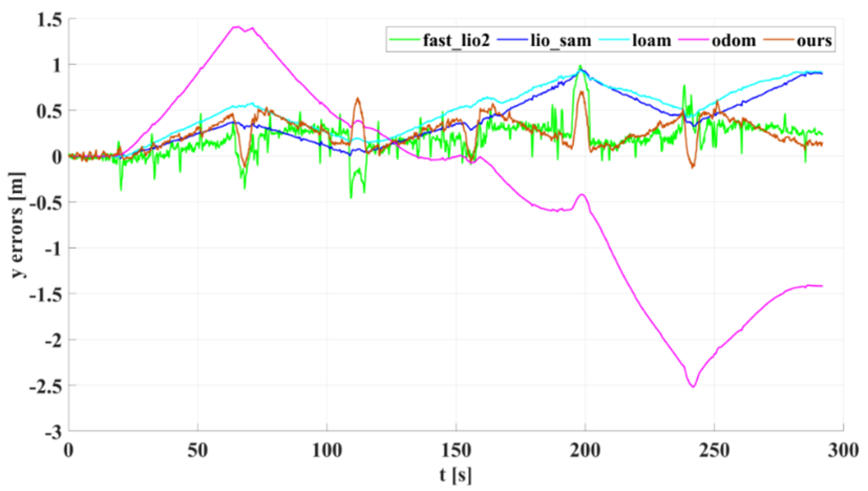Click the magenta odom curve's highest peak
Viewport: 868px width, 491px height.
pos(237,27)
